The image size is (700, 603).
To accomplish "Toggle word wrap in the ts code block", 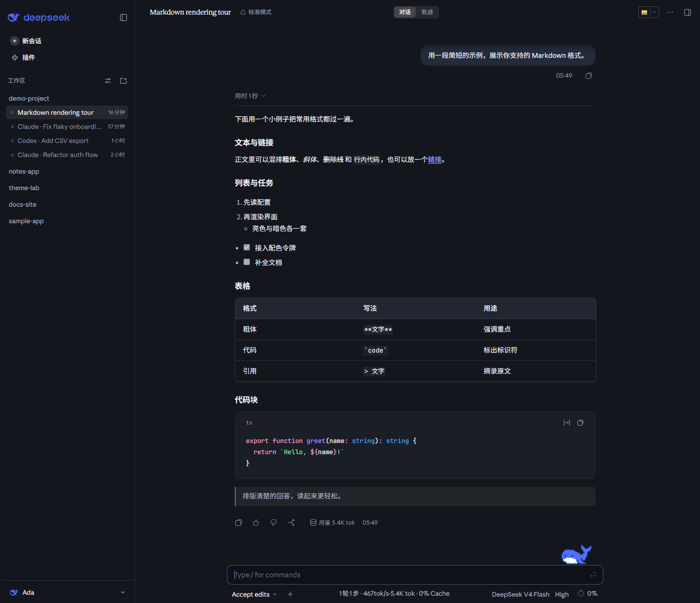I will 567,423.
